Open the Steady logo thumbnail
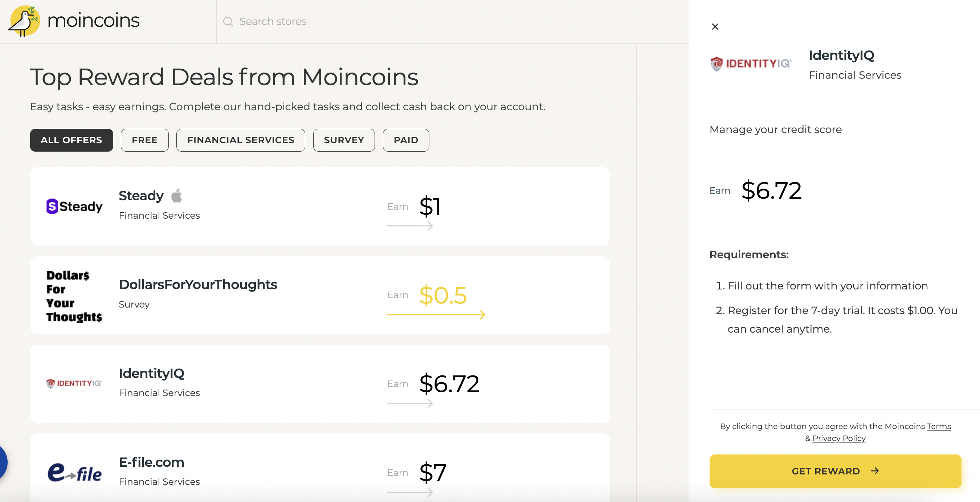 pyautogui.click(x=74, y=206)
